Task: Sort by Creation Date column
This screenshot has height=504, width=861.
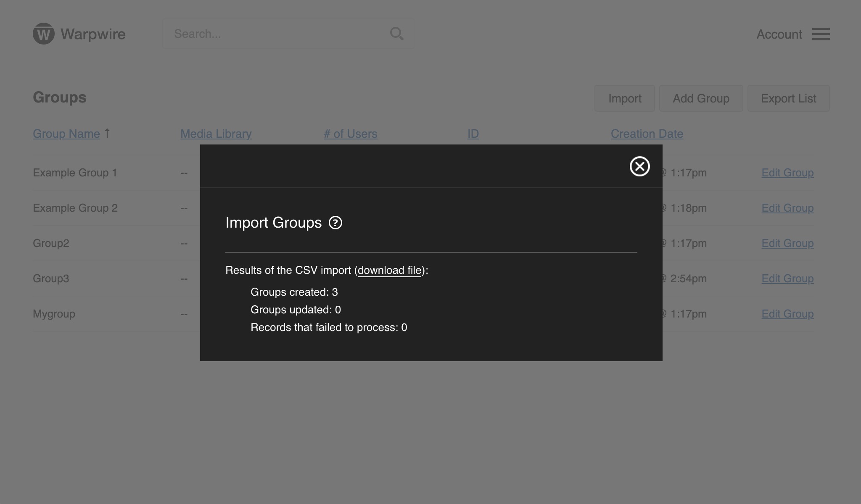Action: pyautogui.click(x=647, y=134)
